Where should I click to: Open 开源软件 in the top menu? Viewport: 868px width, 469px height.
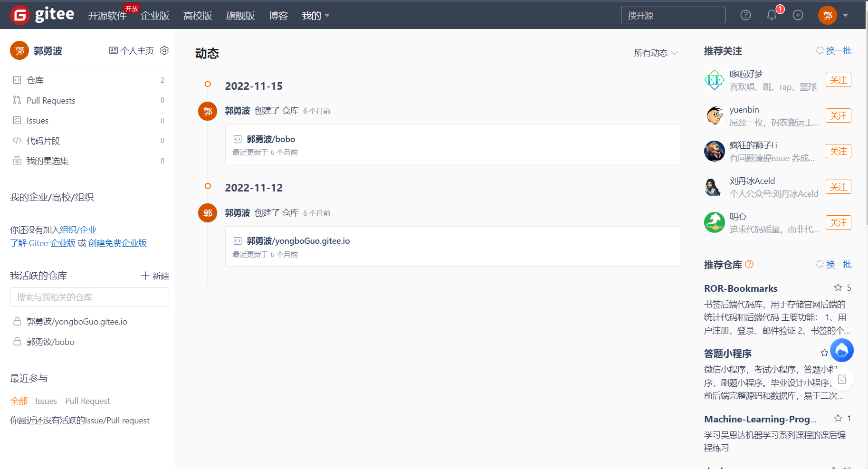point(107,16)
